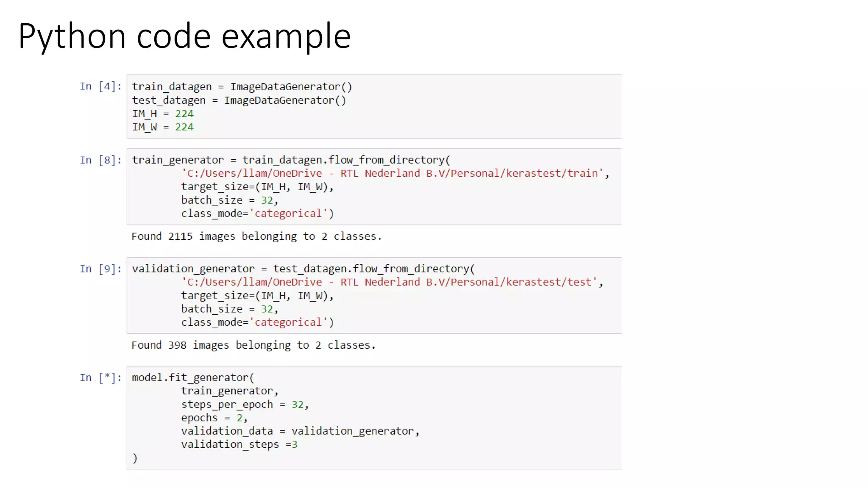Click the model.fit_generator( line

[192, 378]
